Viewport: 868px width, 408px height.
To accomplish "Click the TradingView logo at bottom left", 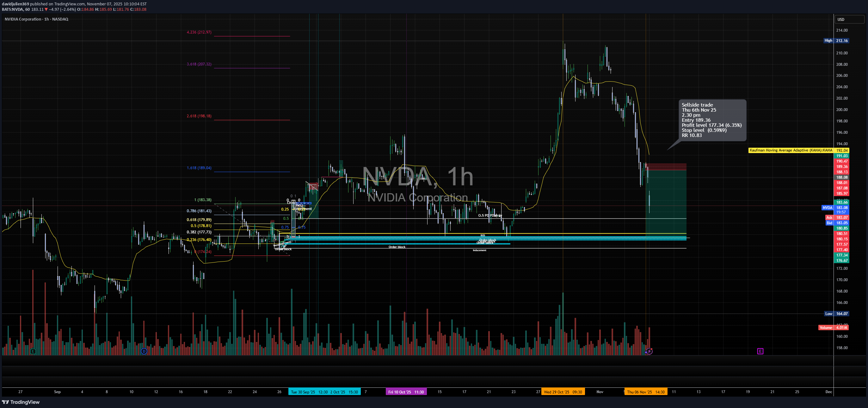I will pyautogui.click(x=21, y=402).
